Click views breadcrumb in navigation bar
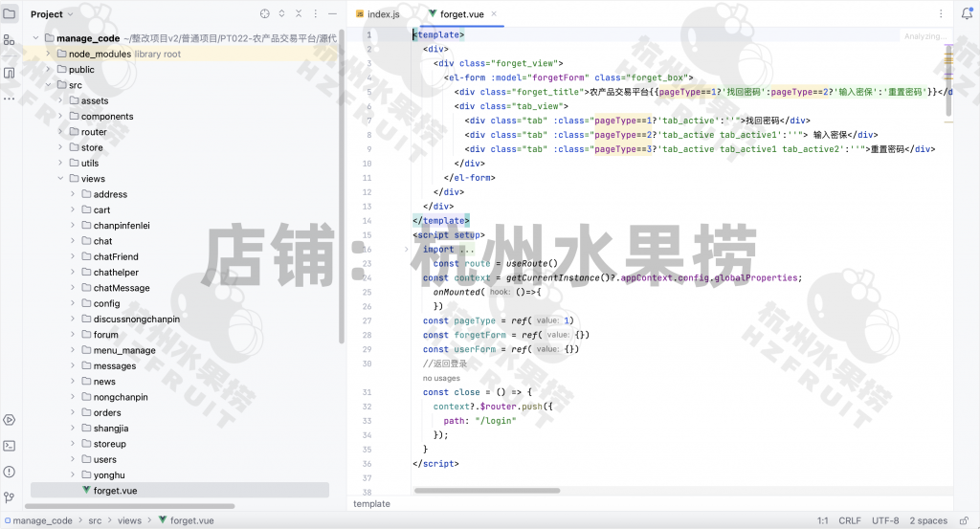Screen dimensions: 980x529 coord(129,520)
